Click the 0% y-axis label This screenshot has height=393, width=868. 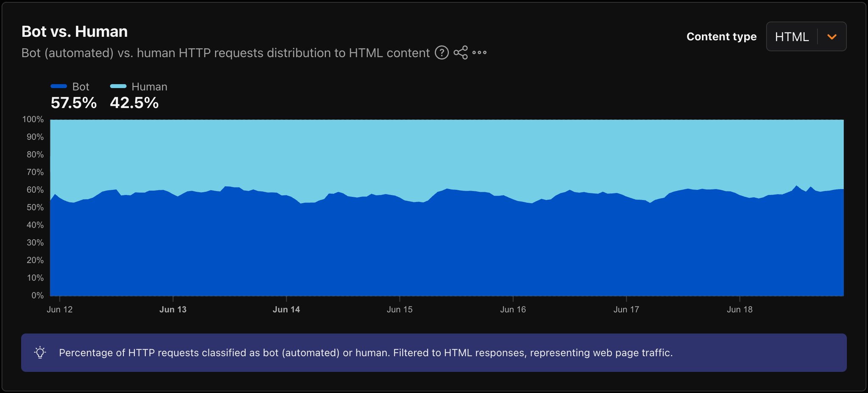click(x=37, y=296)
